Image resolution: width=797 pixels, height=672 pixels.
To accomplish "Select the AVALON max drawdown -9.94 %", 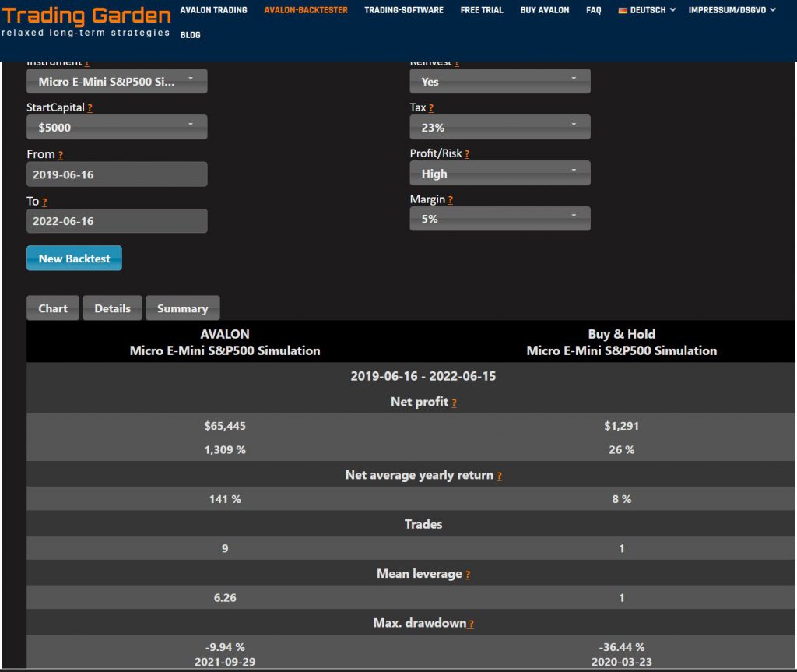I will click(x=225, y=648).
